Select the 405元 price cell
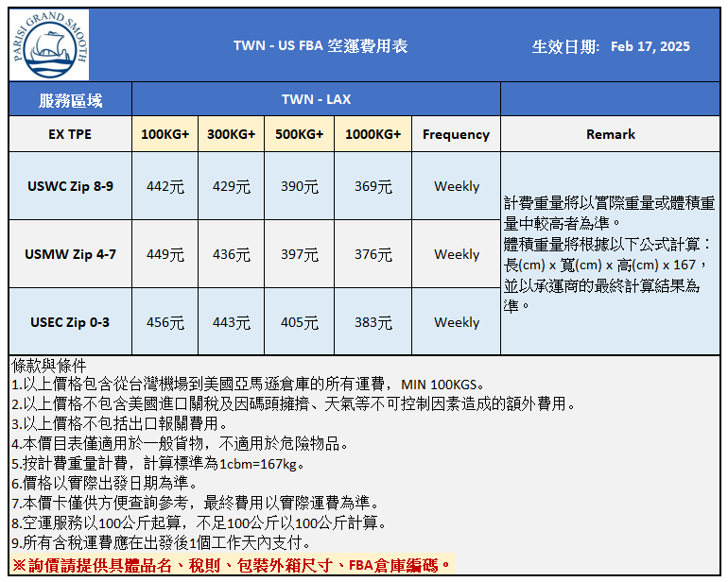The width and height of the screenshot is (728, 582). tap(299, 322)
